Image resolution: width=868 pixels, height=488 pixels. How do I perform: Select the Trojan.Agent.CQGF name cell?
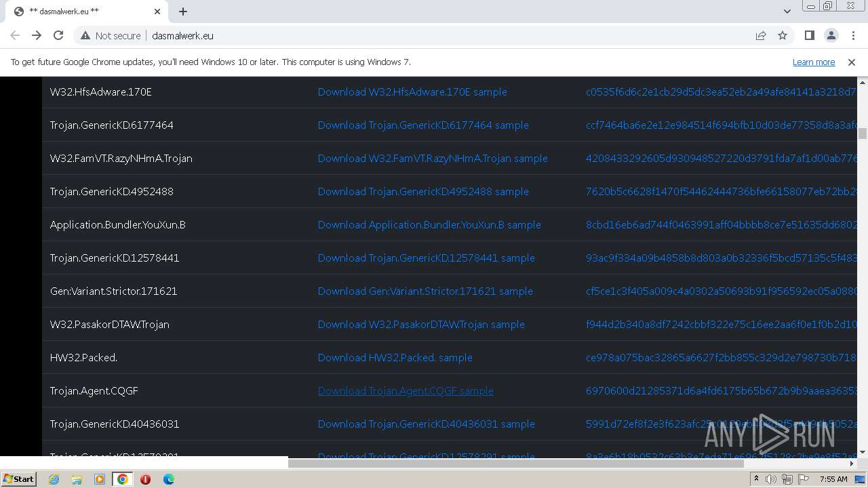pyautogui.click(x=176, y=390)
